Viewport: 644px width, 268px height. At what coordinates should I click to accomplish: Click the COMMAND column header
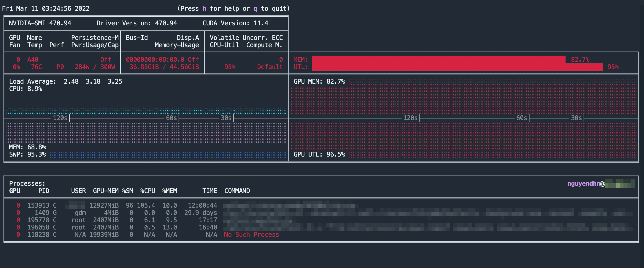tap(237, 191)
